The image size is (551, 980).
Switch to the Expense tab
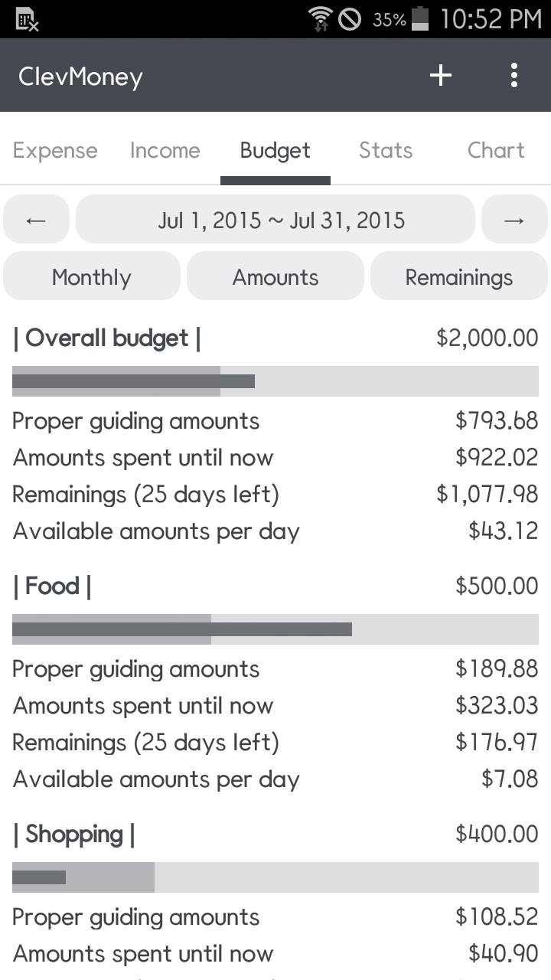click(55, 150)
